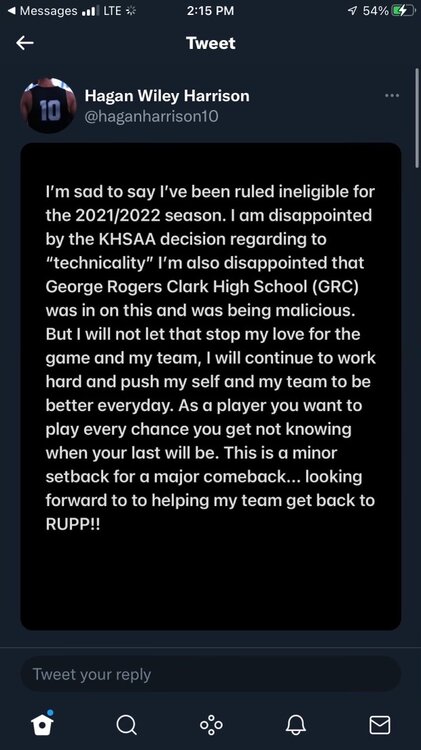This screenshot has width=421, height=750.
Task: Tap the cellular signal bars
Action: 91,11
